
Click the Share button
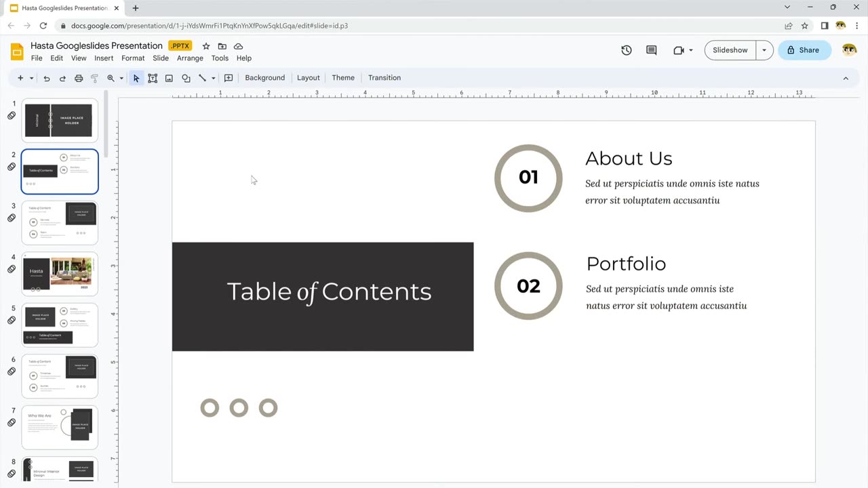(x=804, y=50)
